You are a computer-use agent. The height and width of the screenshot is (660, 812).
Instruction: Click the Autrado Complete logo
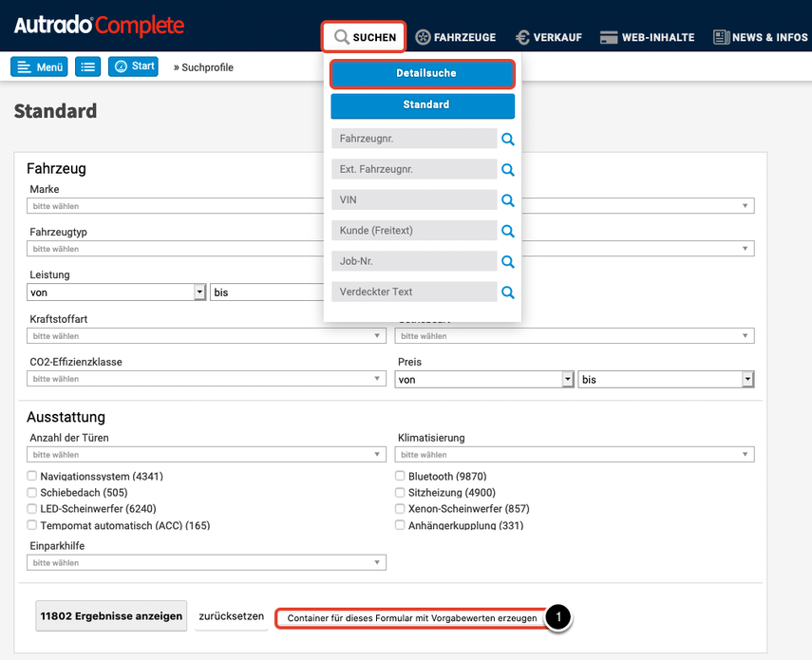click(x=99, y=26)
